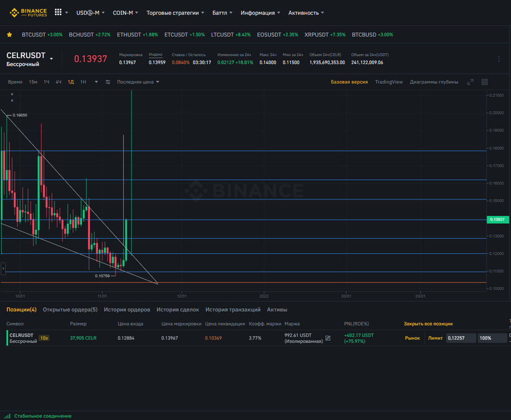Select the Время chart mode
Image resolution: width=511 pixels, height=420 pixels.
click(x=15, y=82)
